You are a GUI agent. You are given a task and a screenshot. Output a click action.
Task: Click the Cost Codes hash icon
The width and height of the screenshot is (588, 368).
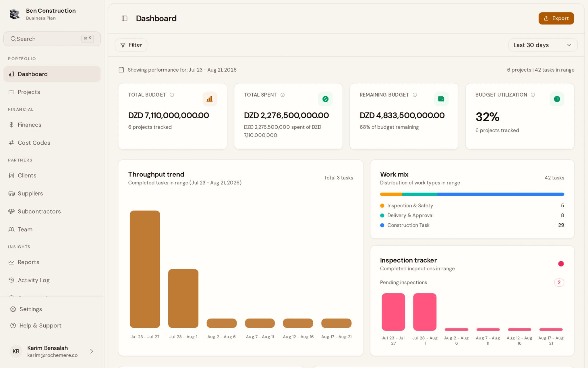[x=11, y=143]
